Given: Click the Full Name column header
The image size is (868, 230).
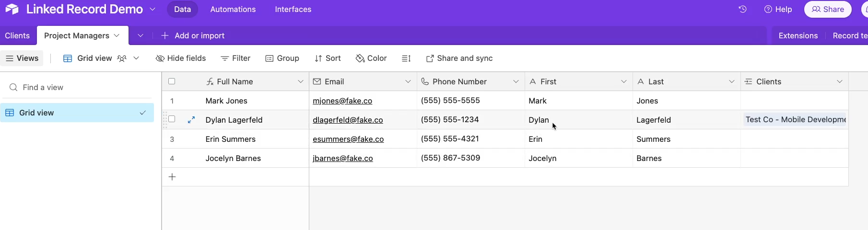Looking at the screenshot, I should [235, 81].
